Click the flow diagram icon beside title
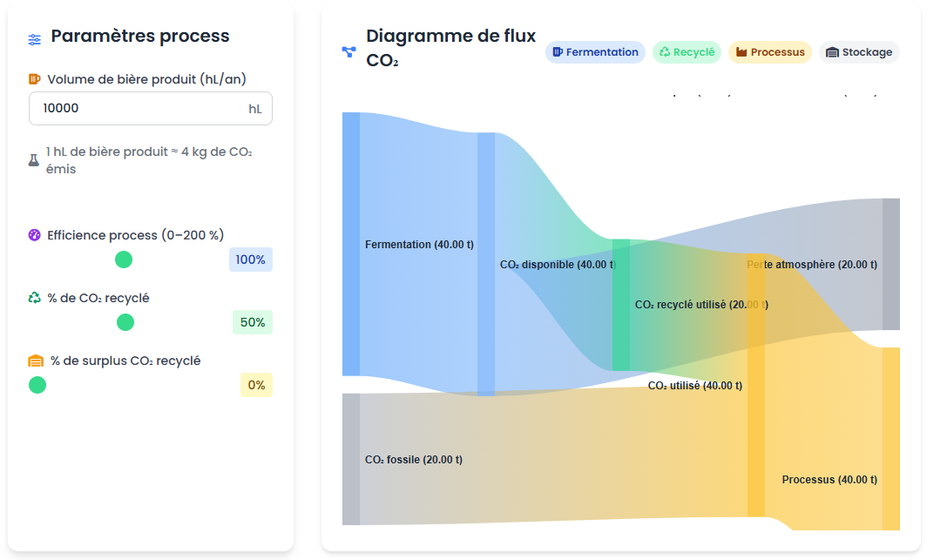 348,51
